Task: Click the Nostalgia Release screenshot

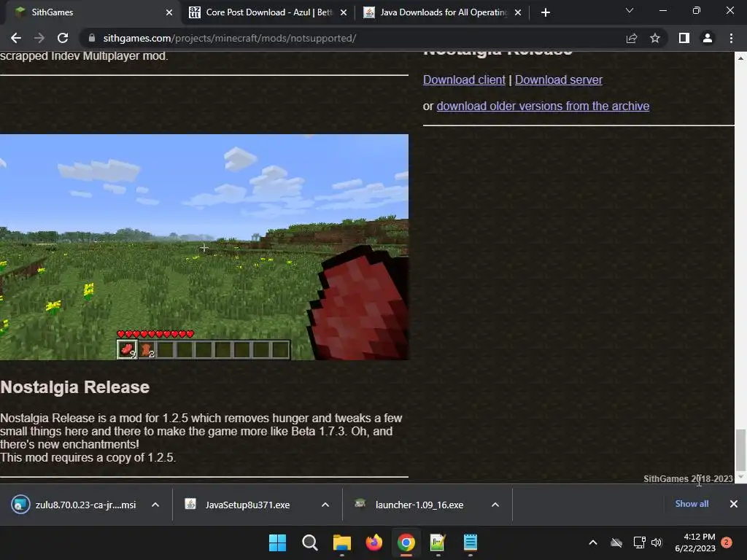Action: 204,247
